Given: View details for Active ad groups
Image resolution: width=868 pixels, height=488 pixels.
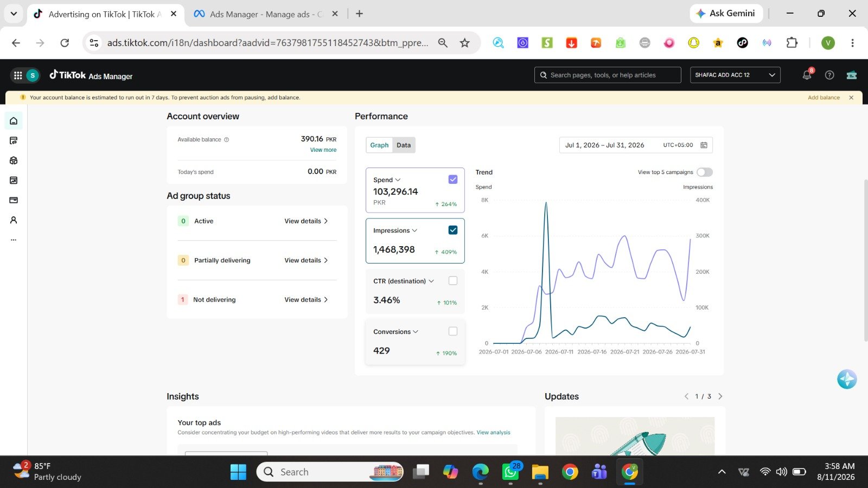Looking at the screenshot, I should click(x=306, y=221).
